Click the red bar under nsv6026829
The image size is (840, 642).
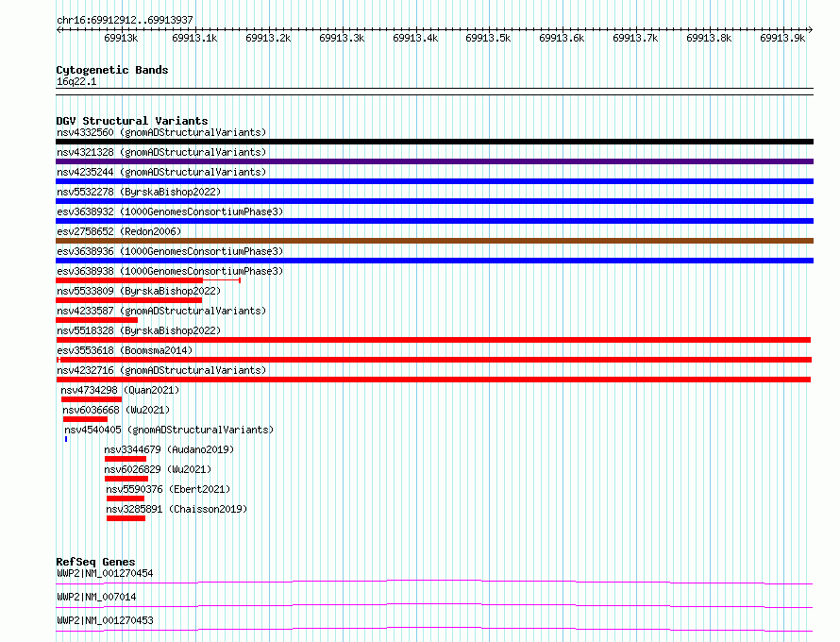pyautogui.click(x=126, y=479)
